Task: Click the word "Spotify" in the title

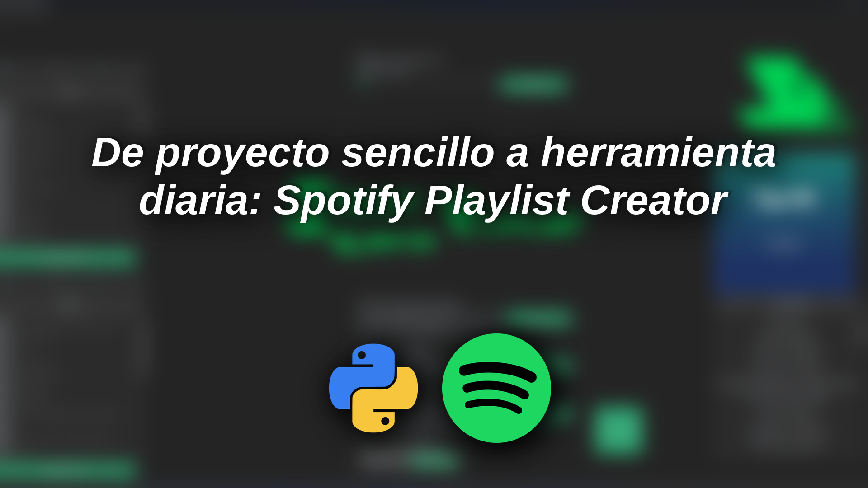Action: [x=344, y=201]
